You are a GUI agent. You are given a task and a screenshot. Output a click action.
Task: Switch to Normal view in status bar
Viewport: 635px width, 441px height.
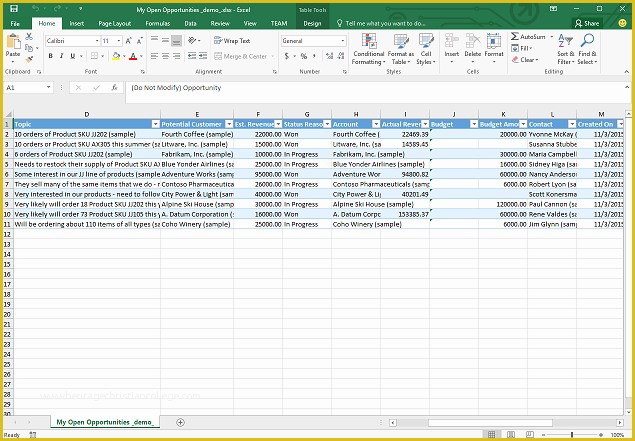point(491,435)
